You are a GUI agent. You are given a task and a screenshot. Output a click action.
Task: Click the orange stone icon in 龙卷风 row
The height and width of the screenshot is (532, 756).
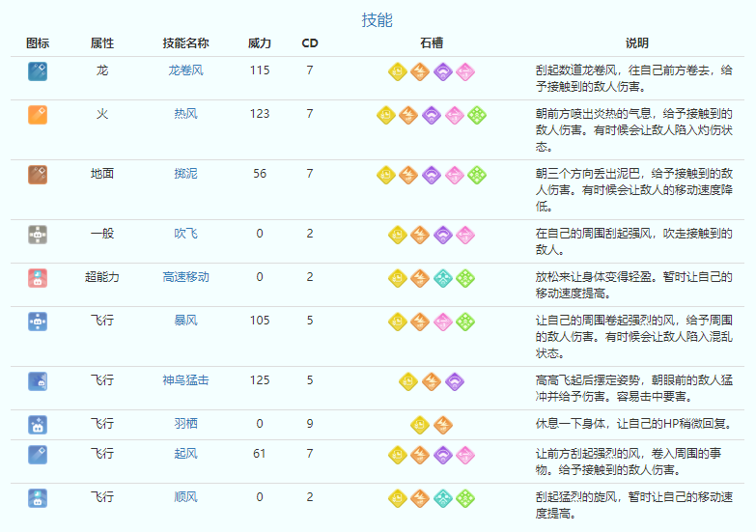[420, 71]
